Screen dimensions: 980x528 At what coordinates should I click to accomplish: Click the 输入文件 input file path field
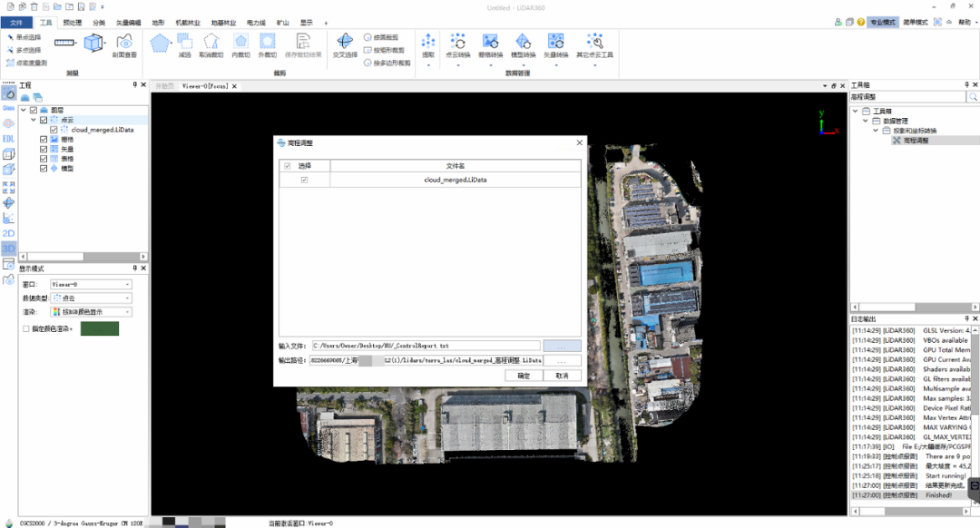coord(426,346)
